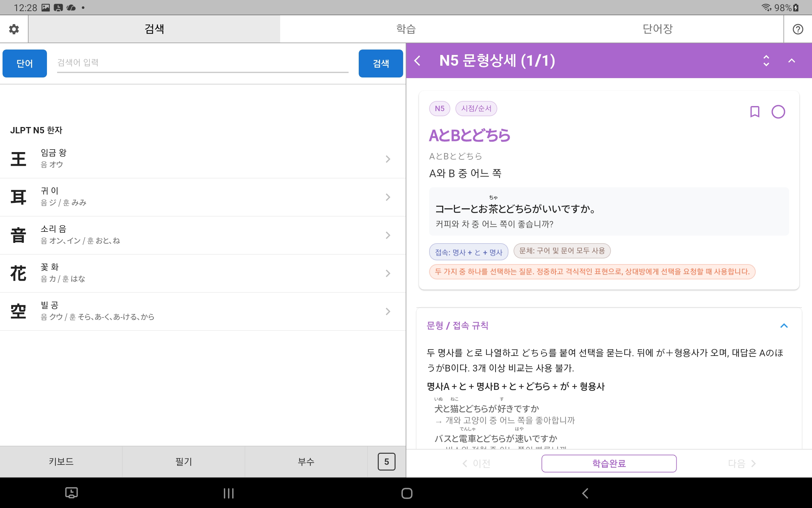Screen dimensions: 812x508
Task: Collapse the 문형 / 접속 규칙 section
Action: (784, 325)
